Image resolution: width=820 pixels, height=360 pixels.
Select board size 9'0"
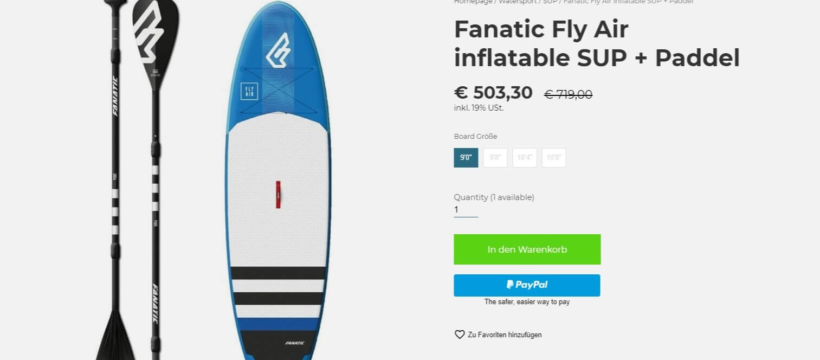465,158
